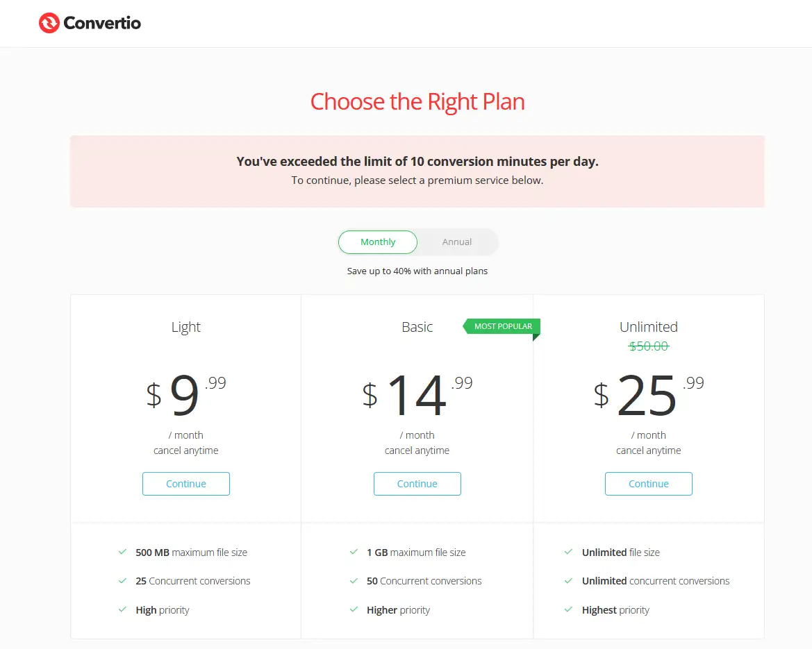Click the Light plan title
This screenshot has width=812, height=649.
(186, 327)
